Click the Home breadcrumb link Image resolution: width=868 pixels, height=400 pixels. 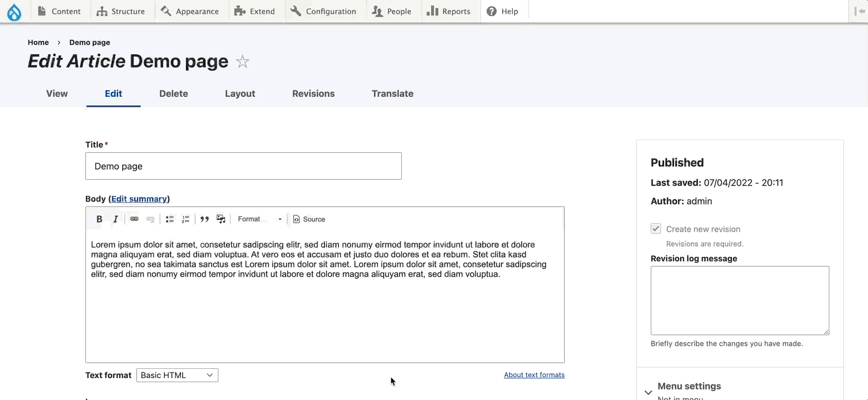click(38, 42)
